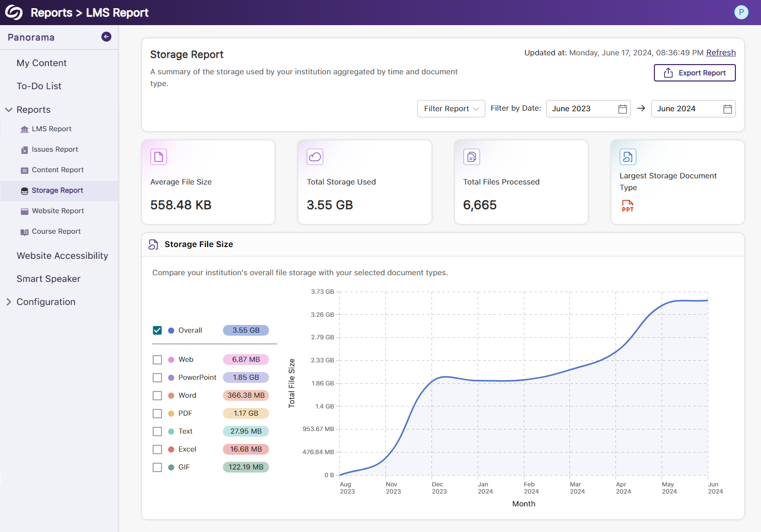Collapse the Reports sidebar section

9,110
